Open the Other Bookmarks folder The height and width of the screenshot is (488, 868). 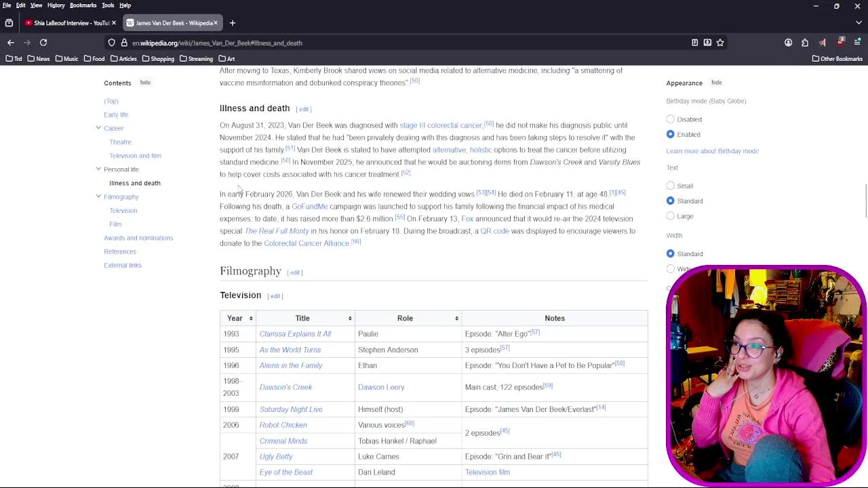coord(837,59)
